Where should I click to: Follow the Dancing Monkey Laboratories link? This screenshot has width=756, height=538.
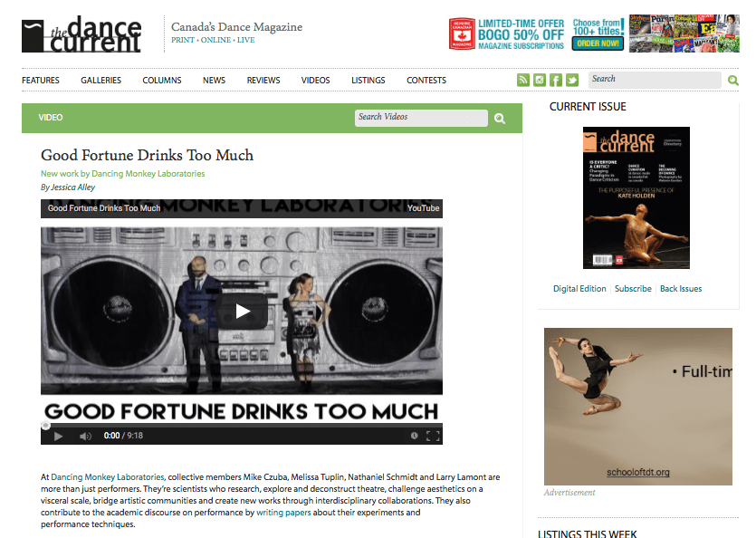(108, 476)
